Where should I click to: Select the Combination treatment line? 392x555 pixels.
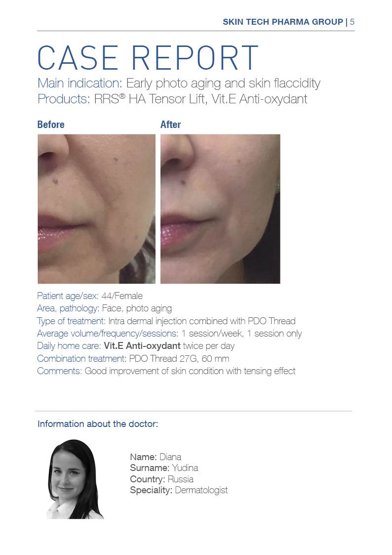(x=133, y=359)
